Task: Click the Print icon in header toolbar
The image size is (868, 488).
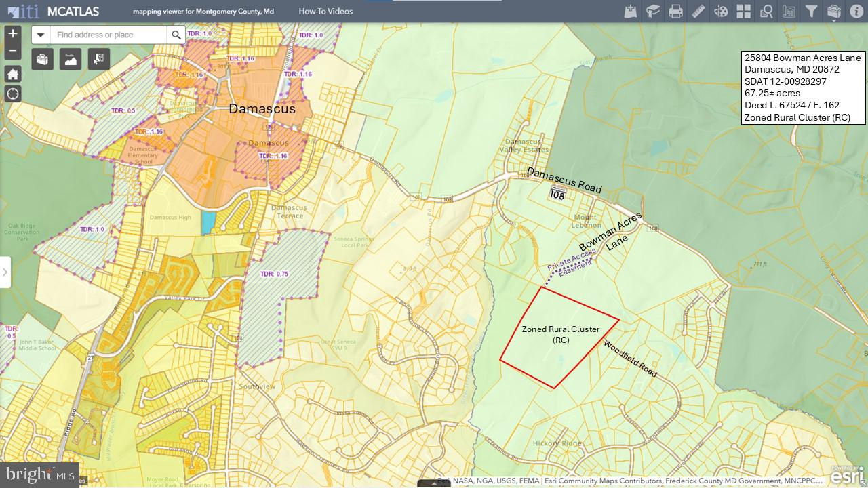Action: tap(675, 12)
